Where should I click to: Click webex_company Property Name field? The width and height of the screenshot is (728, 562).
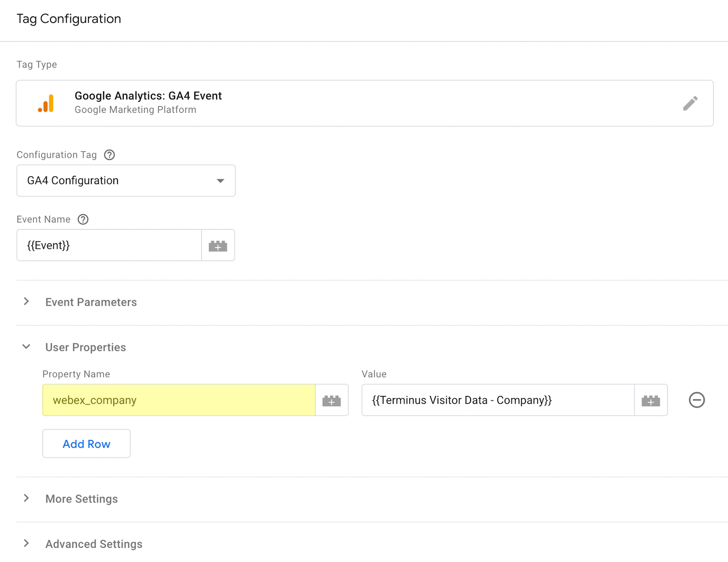click(x=179, y=400)
